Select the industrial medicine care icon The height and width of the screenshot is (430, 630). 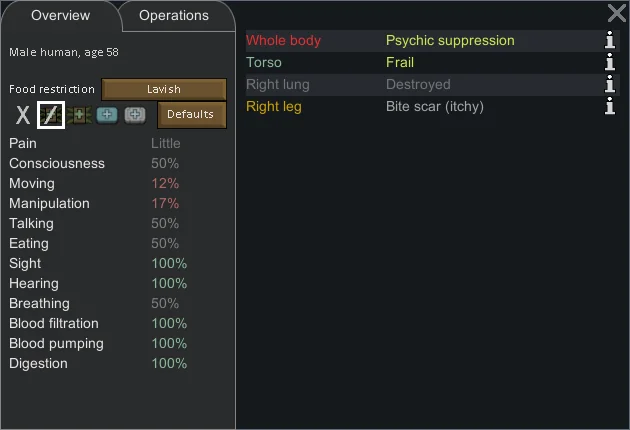[107, 115]
